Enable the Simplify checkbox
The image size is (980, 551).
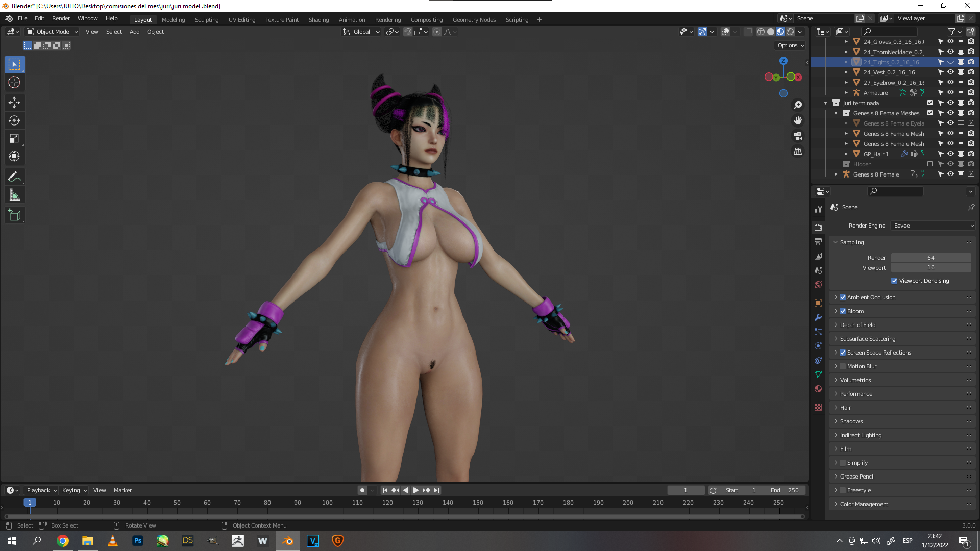tap(843, 463)
